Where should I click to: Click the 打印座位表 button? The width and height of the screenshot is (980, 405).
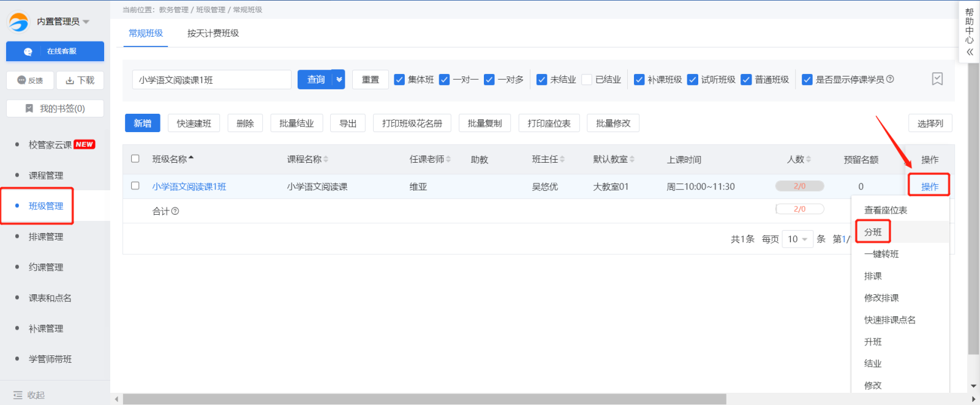[549, 123]
